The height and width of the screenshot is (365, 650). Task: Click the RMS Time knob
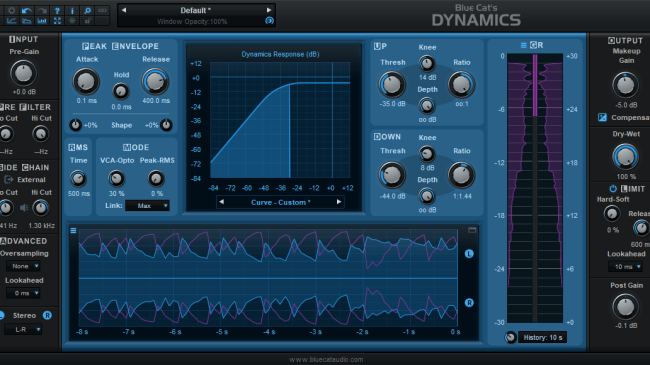coord(78,179)
